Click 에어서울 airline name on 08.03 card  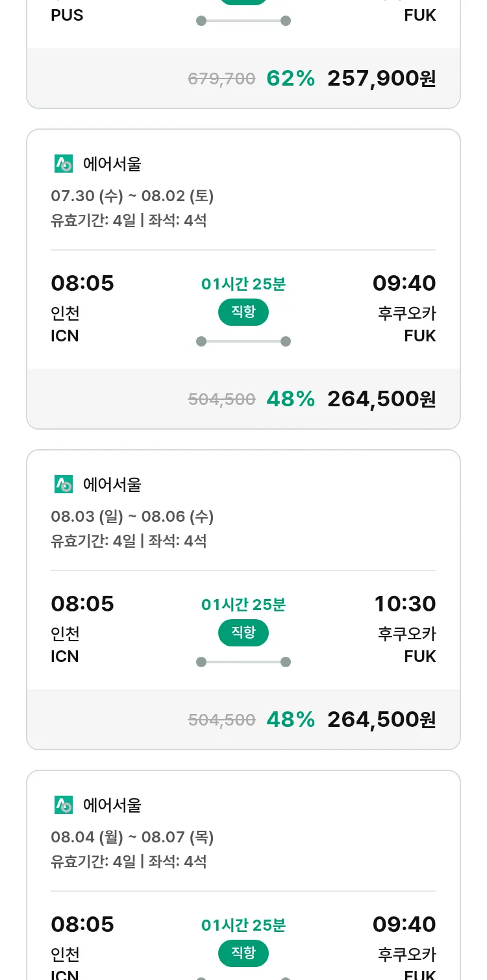click(112, 485)
